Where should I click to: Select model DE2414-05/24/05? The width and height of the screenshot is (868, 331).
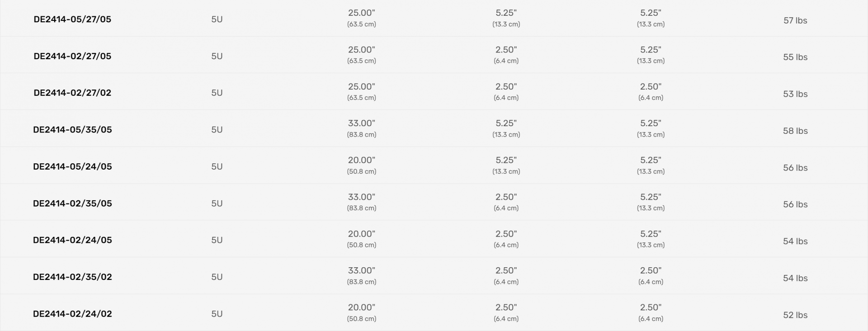pyautogui.click(x=72, y=166)
